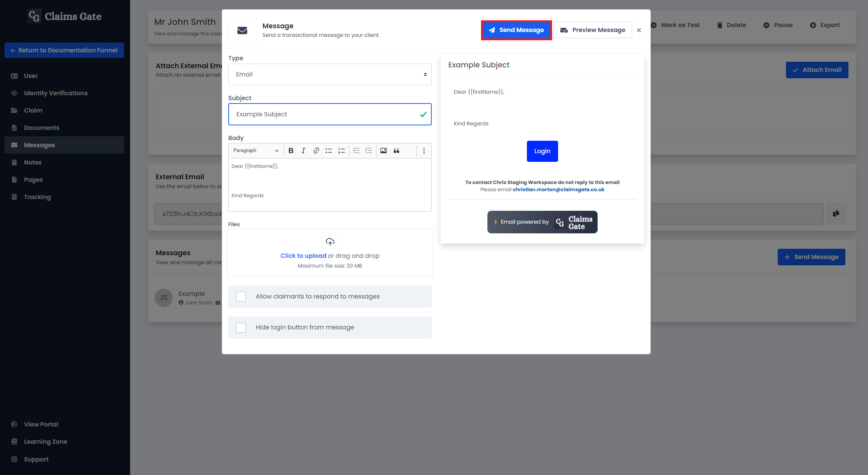Select the italic formatting icon
The height and width of the screenshot is (475, 868).
coord(303,150)
